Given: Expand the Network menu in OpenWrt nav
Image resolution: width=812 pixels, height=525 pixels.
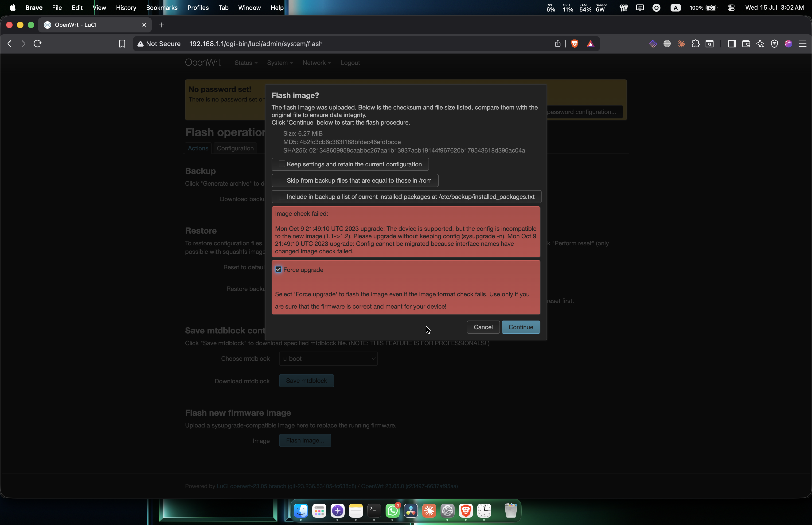Looking at the screenshot, I should [x=316, y=63].
